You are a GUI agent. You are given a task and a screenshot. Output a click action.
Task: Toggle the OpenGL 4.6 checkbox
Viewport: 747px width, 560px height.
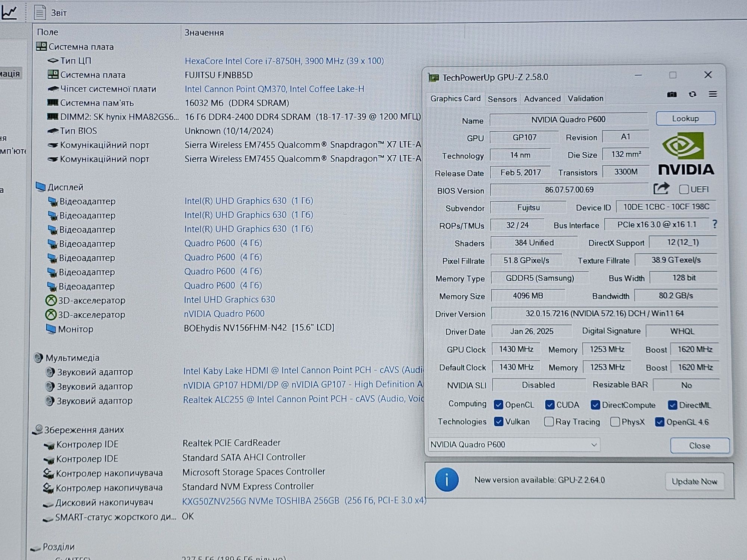click(x=660, y=422)
